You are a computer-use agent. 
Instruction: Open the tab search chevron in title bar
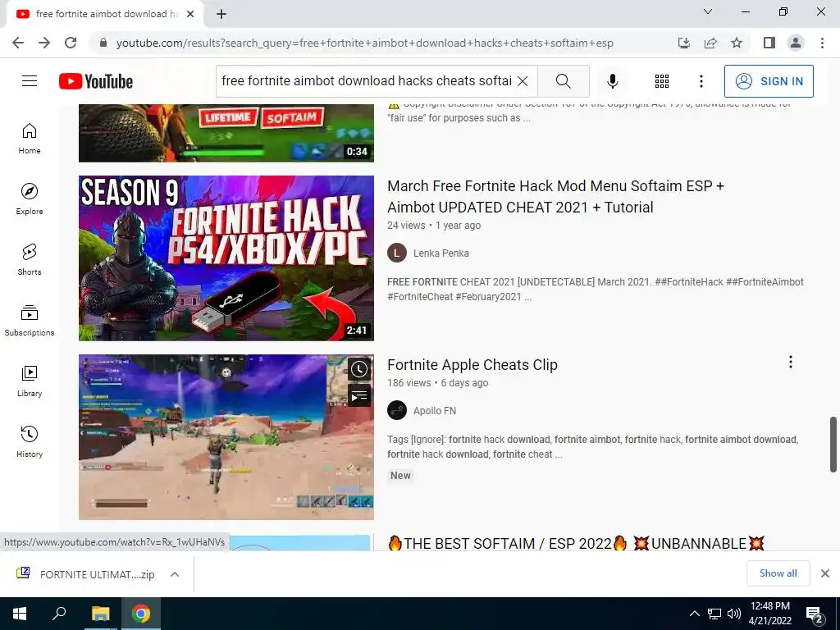pos(708,11)
